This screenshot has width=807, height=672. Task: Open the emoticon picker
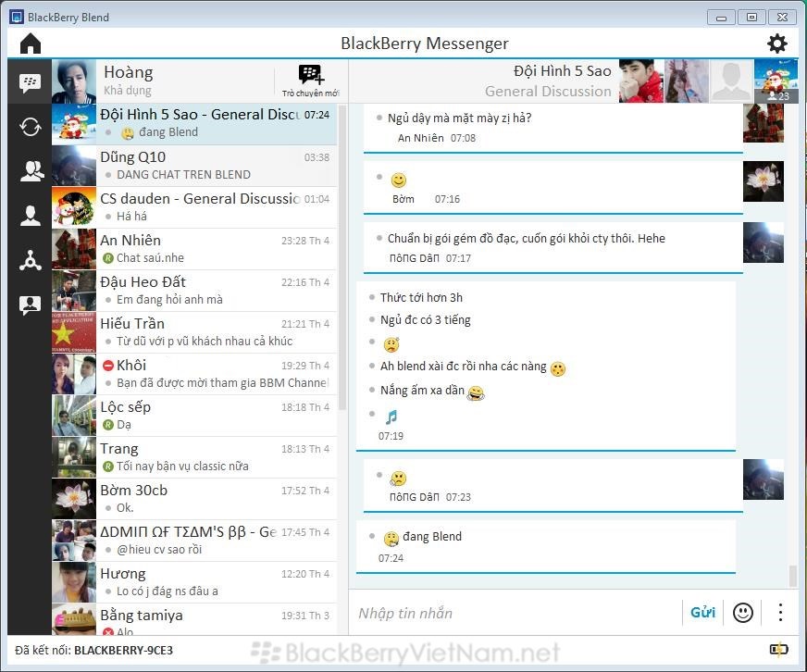[742, 613]
